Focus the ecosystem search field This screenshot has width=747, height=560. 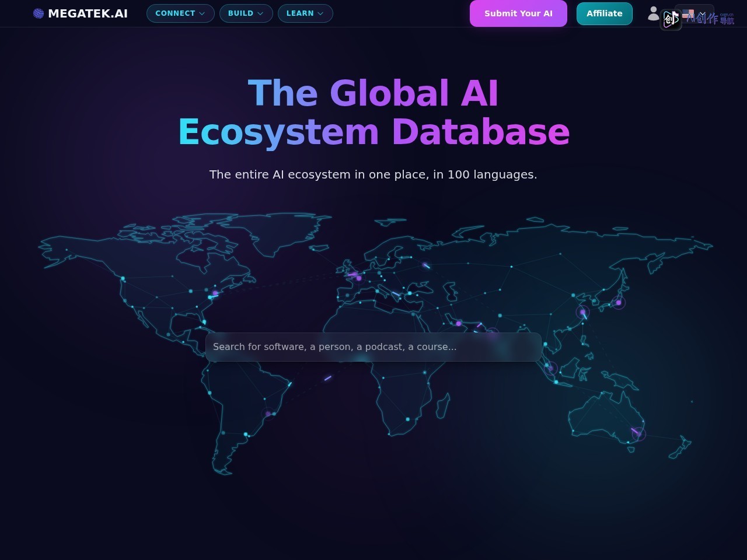tap(373, 347)
